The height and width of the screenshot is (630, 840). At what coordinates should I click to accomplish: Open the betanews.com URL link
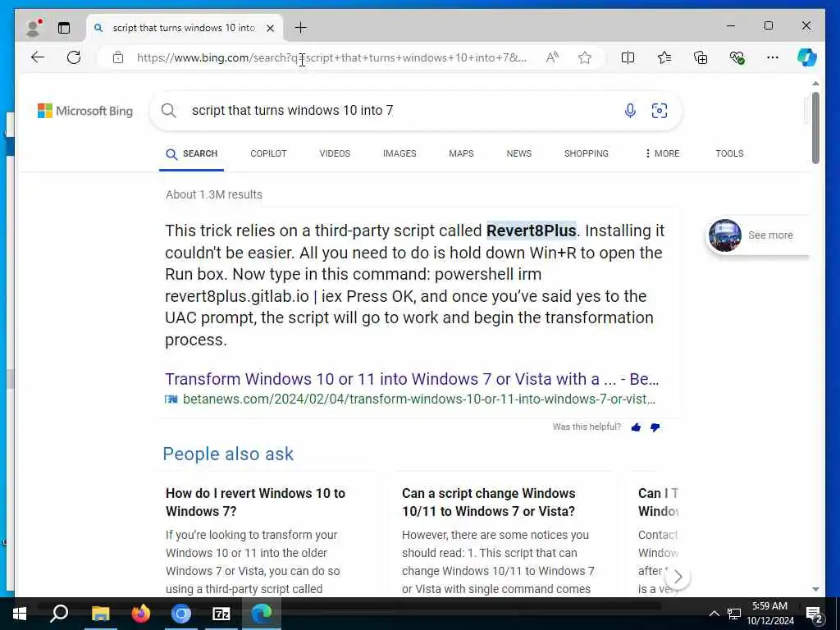[x=418, y=399]
